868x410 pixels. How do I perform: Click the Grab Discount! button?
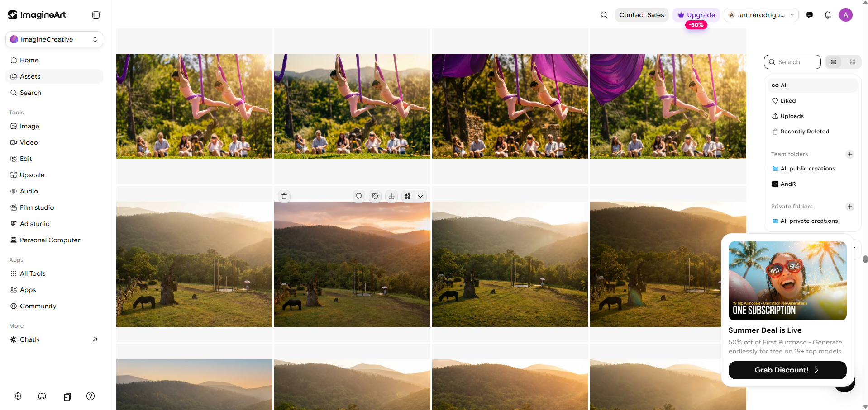pyautogui.click(x=787, y=370)
